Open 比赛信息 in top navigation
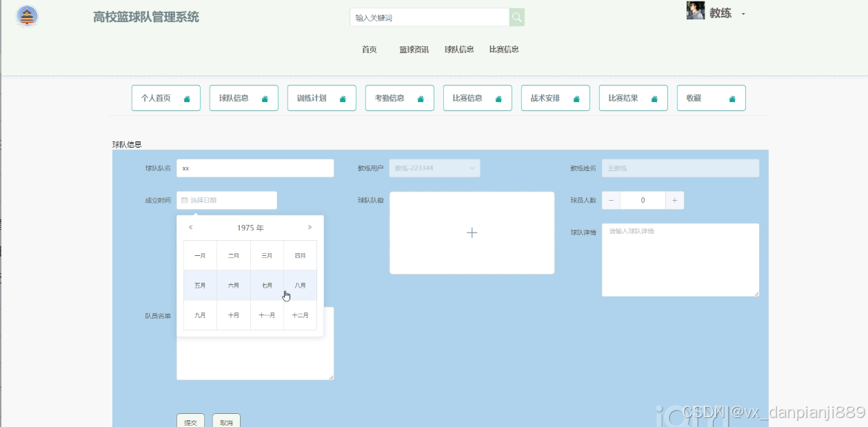Viewport: 868px width, 427px height. tap(504, 50)
